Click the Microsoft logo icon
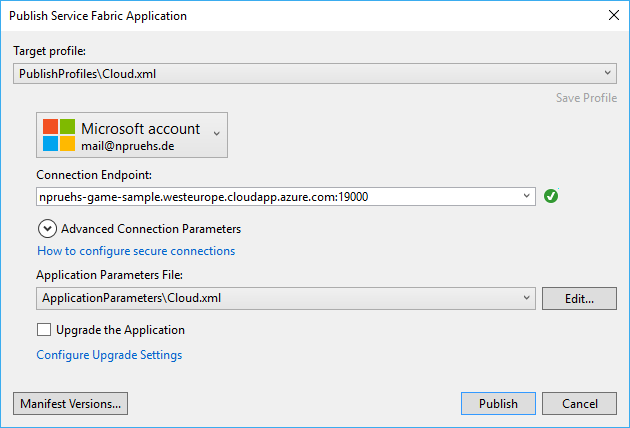 click(58, 135)
